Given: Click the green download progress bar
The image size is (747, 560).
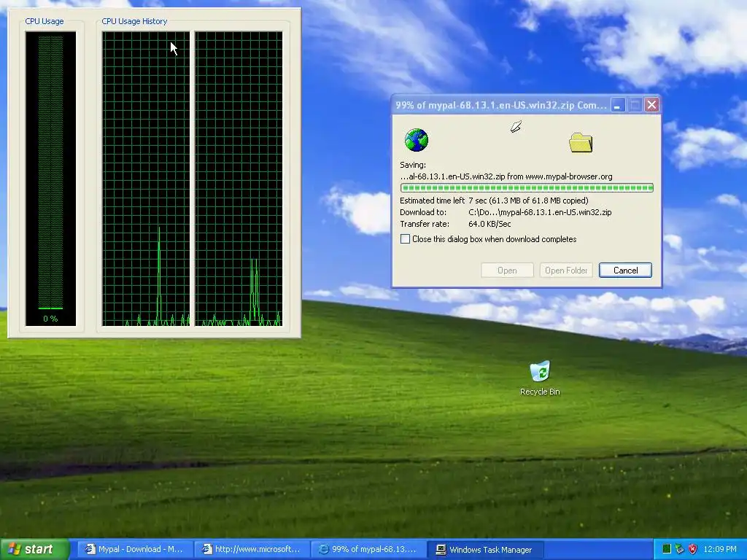Looking at the screenshot, I should (x=527, y=188).
